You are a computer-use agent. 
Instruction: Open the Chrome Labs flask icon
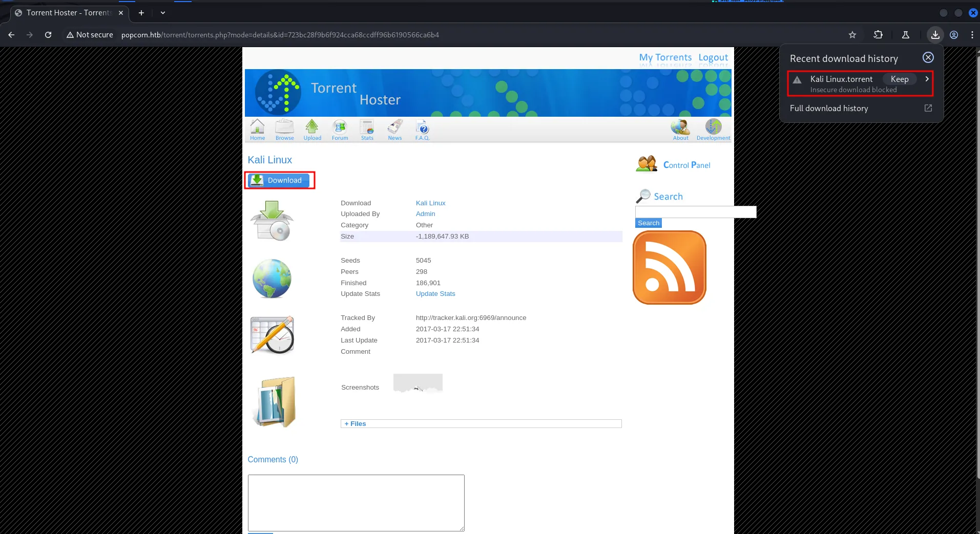(x=906, y=35)
